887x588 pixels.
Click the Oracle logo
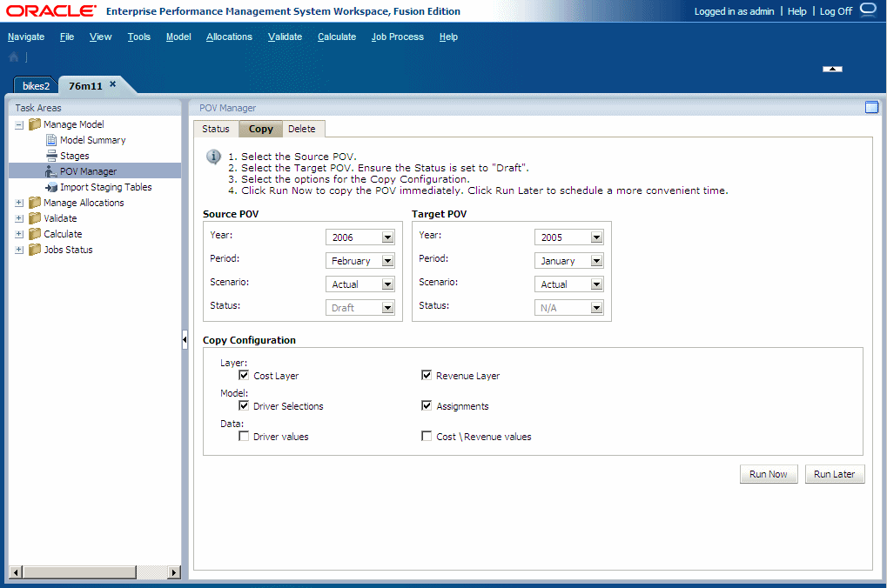tap(50, 10)
